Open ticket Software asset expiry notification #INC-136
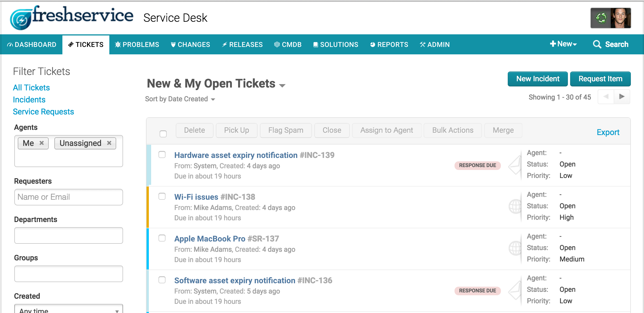Image resolution: width=644 pixels, height=313 pixels. click(253, 280)
